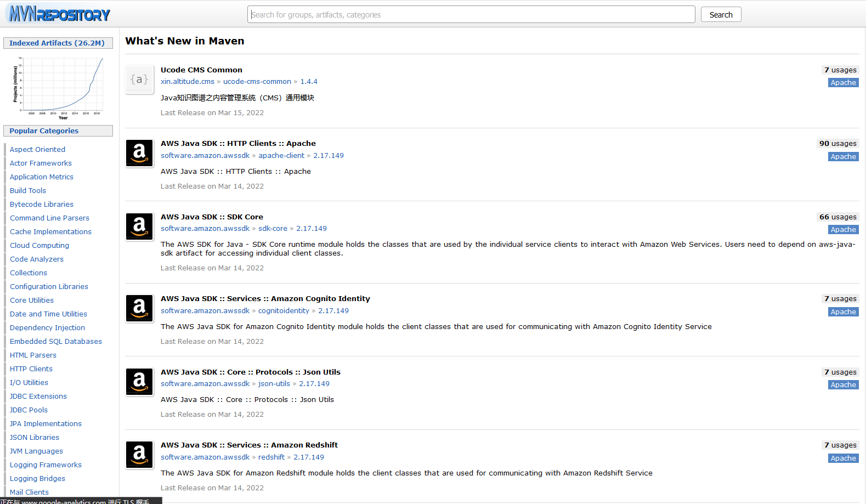866x504 pixels.
Task: Click the MVNRepository logo
Action: (60, 14)
